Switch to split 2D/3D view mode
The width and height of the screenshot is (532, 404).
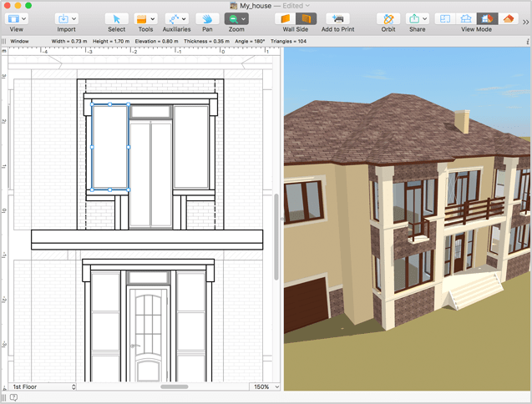464,18
